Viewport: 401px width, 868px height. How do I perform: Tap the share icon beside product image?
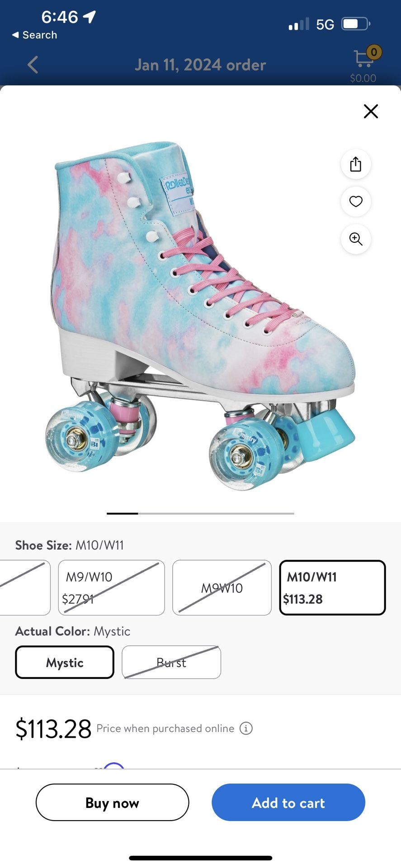point(356,164)
